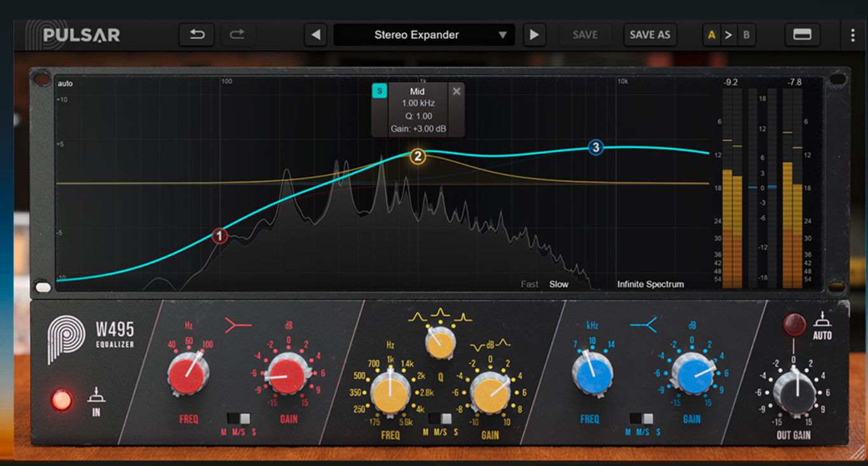868x466 pixels.
Task: Toggle the panel view layout button
Action: point(803,35)
